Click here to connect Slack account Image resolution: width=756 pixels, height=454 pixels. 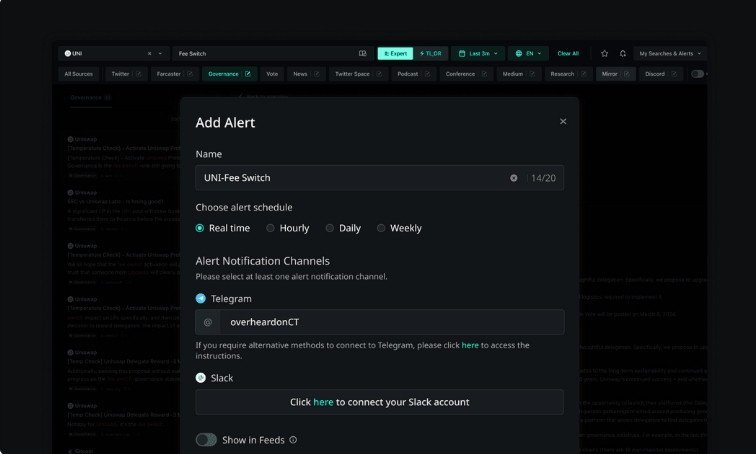pos(323,402)
